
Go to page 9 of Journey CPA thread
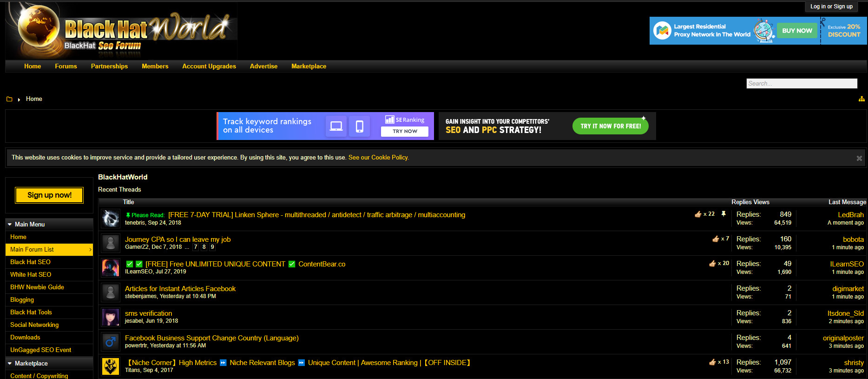coord(212,247)
